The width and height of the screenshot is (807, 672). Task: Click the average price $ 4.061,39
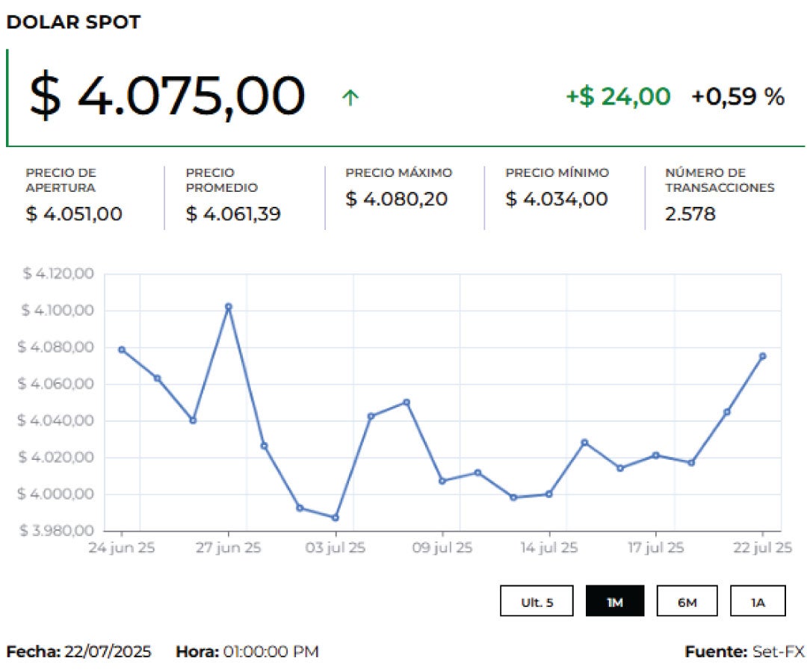click(x=233, y=214)
